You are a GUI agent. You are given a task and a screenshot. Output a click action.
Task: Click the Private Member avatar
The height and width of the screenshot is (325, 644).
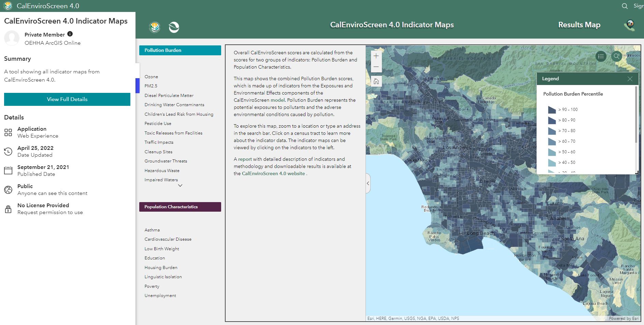click(12, 38)
